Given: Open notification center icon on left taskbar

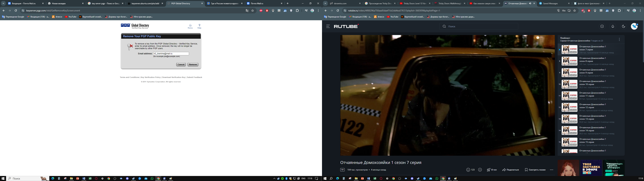Looking at the screenshot, I should [x=316, y=178].
